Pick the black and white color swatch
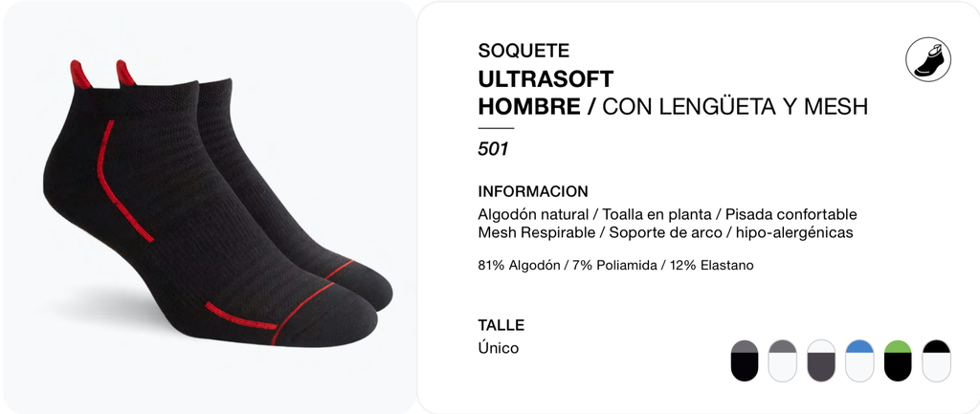 pyautogui.click(x=936, y=360)
